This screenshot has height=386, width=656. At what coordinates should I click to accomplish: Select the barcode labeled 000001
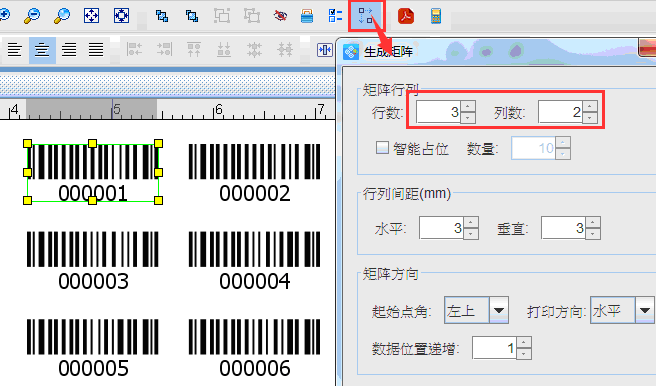coord(92,172)
